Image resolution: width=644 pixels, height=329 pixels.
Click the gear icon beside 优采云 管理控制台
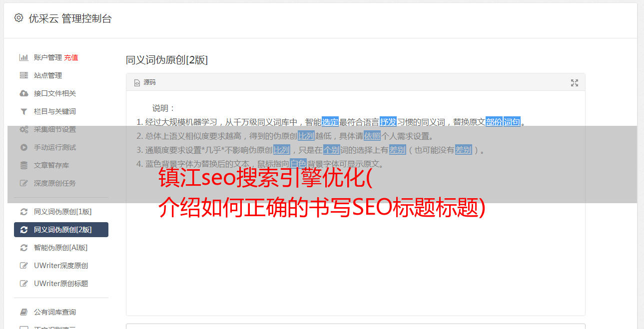(18, 18)
